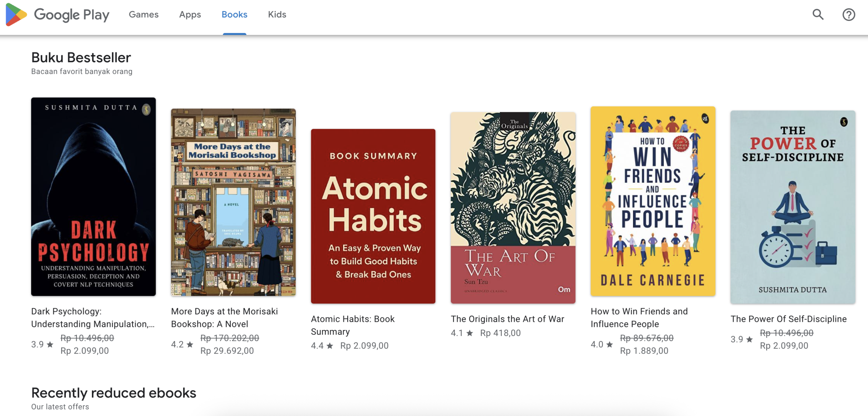868x416 pixels.
Task: Click the struck-through Rp 170.202,00 price
Action: pos(230,338)
